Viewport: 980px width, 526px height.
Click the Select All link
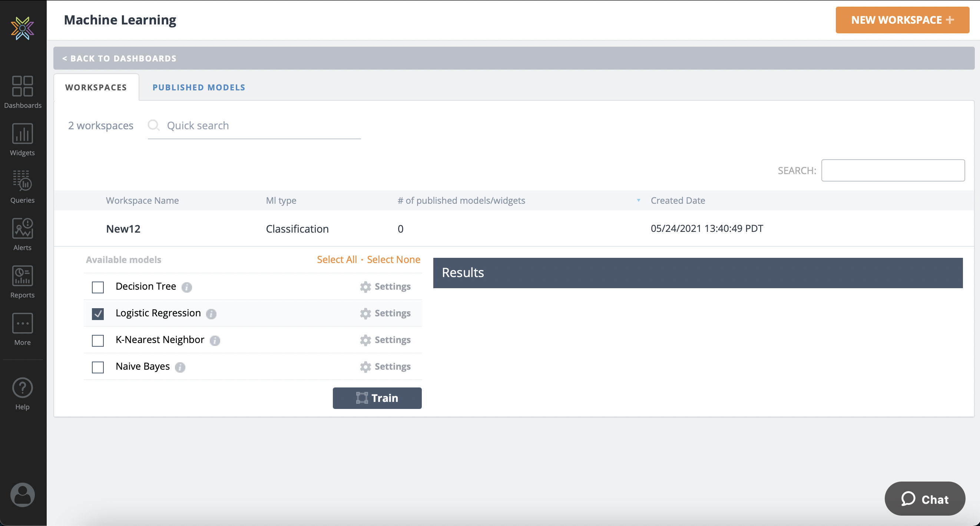[x=337, y=259]
